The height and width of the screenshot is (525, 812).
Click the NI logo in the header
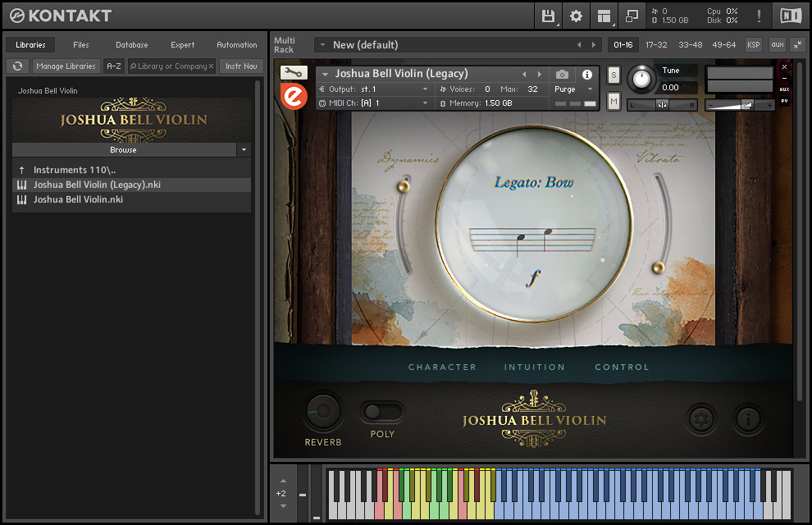point(790,16)
